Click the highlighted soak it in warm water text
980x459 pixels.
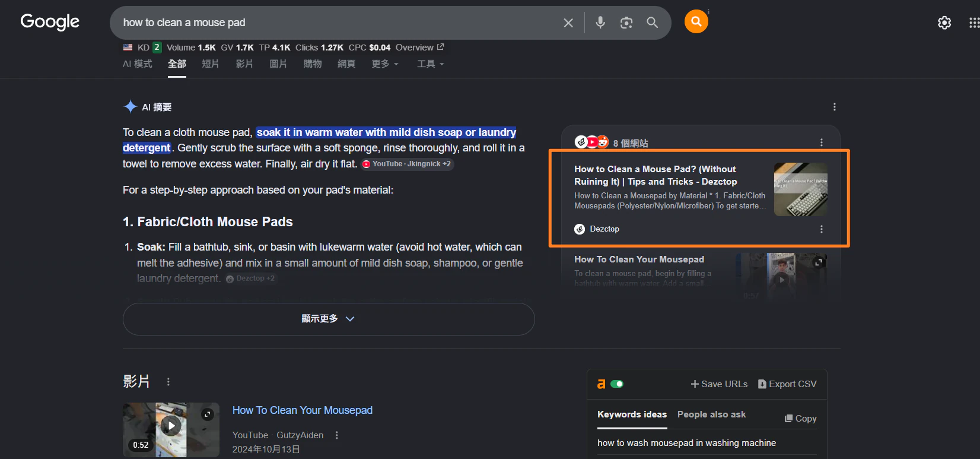coord(319,140)
